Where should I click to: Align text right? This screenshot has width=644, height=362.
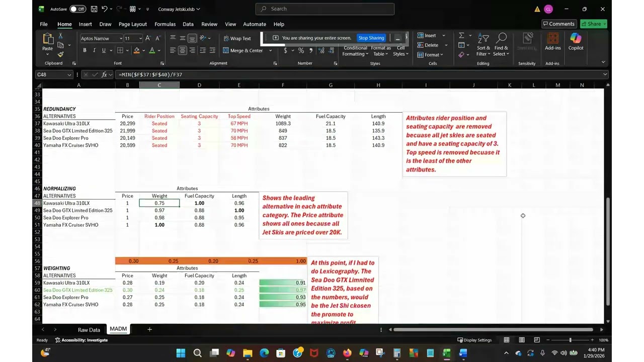click(x=192, y=50)
